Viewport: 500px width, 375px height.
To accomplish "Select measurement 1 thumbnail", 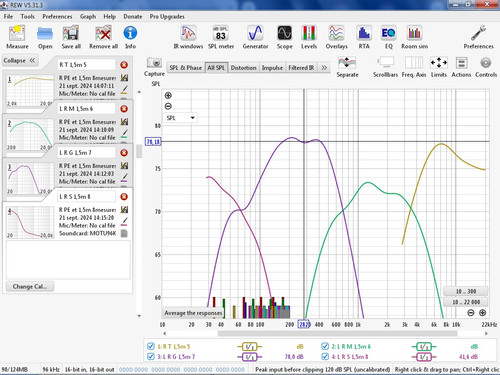I will (30, 91).
